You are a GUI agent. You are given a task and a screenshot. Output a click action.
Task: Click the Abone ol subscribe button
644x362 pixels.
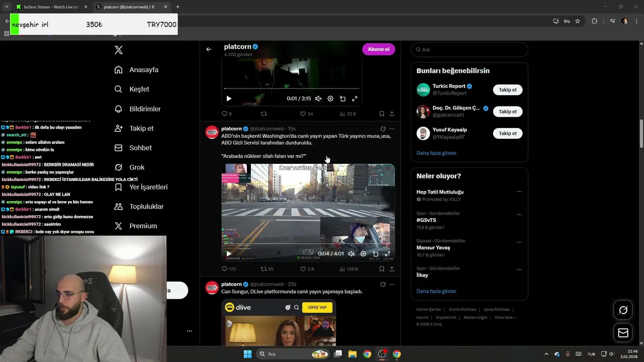(378, 49)
